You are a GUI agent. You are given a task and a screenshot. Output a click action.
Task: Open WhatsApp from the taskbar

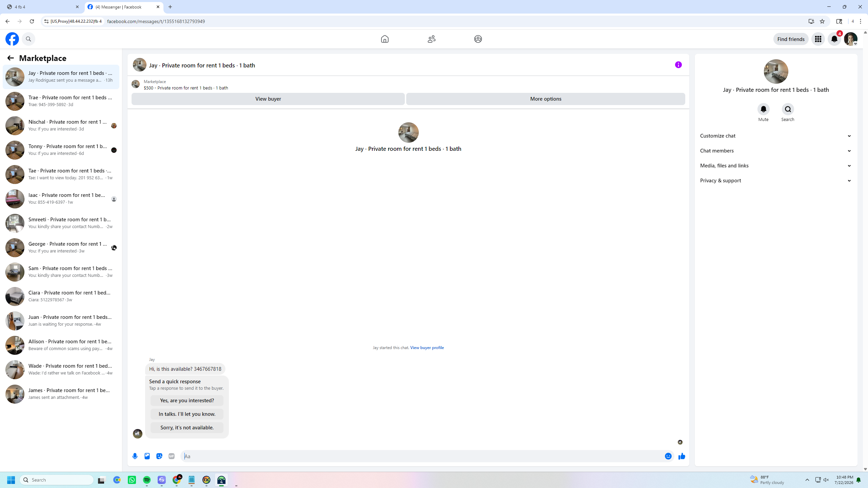pos(132,480)
